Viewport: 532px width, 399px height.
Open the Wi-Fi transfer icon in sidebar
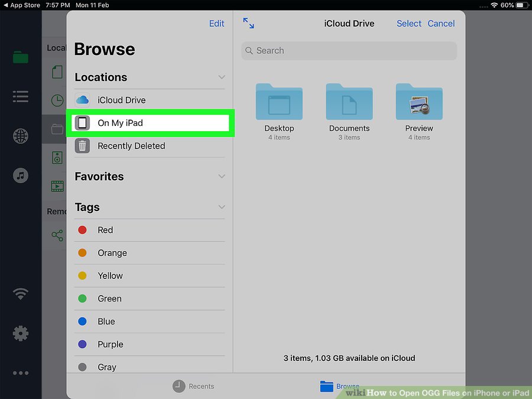point(20,293)
